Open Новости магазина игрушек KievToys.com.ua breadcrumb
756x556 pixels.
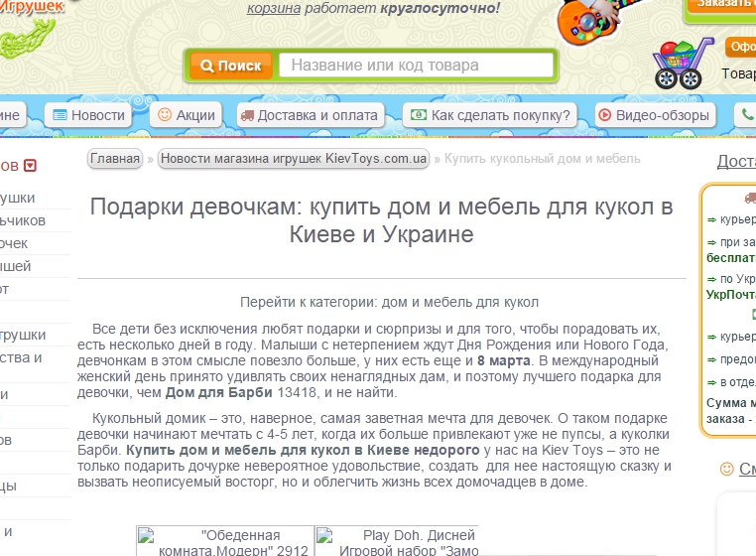pos(294,158)
